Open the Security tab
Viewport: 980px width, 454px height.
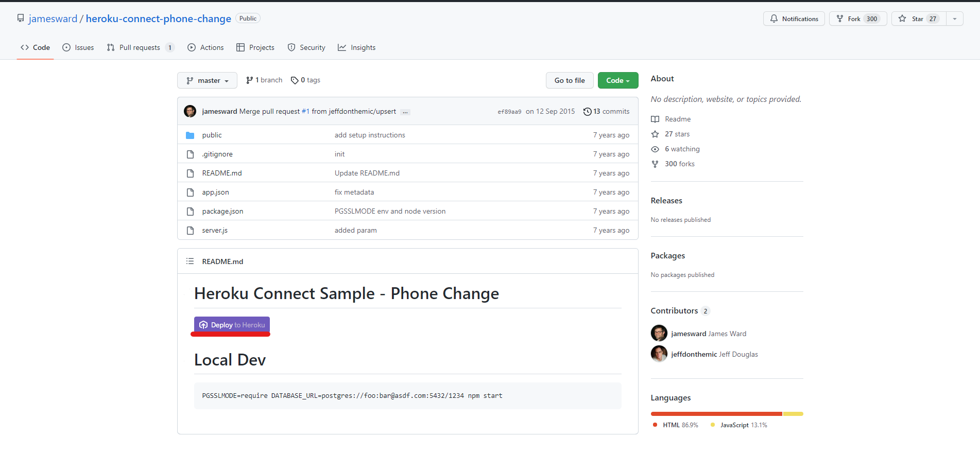[306, 47]
